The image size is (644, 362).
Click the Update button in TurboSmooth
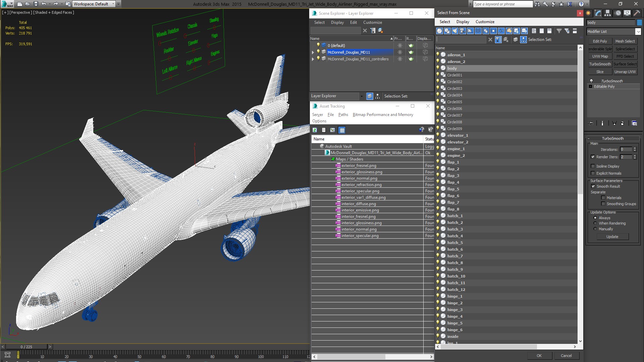tap(612, 237)
